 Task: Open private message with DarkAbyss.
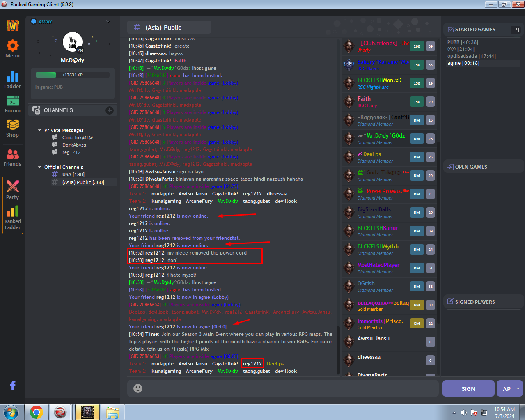pyautogui.click(x=75, y=145)
